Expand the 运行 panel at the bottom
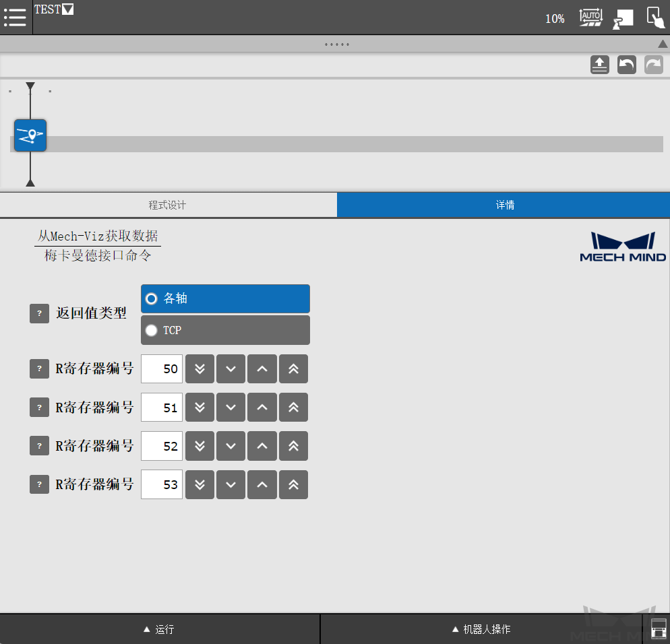The image size is (670, 644). coord(160,629)
